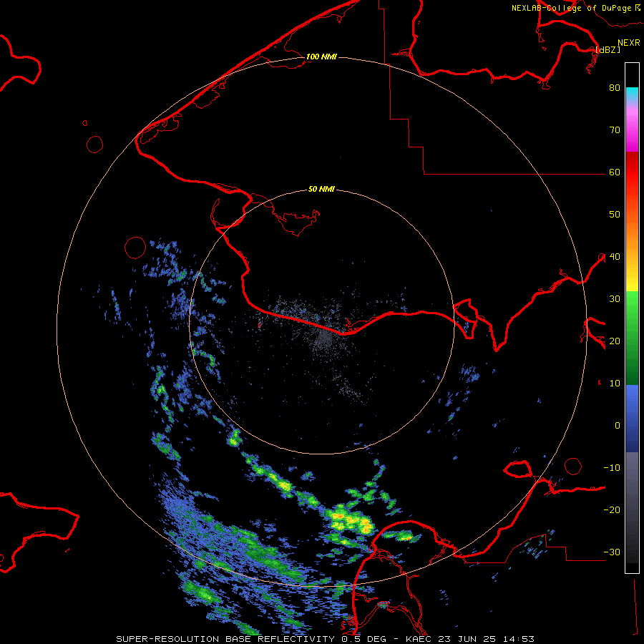Viewport: 644px width, 644px height.
Task: Click the 14:53 timestamp in caption
Action: pyautogui.click(x=519, y=639)
